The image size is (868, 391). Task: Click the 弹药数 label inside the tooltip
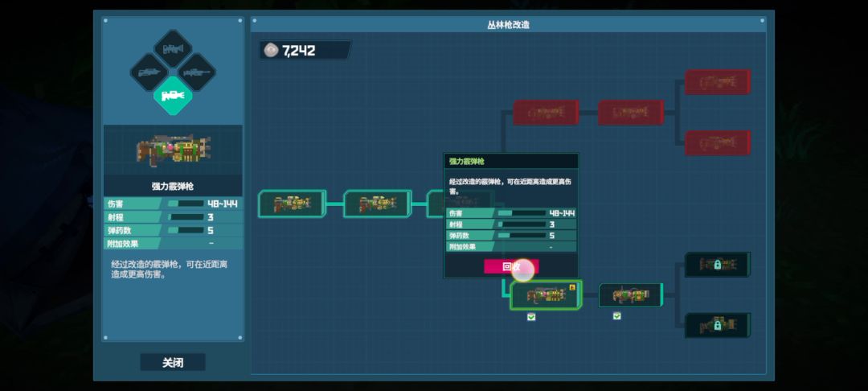[x=459, y=236]
